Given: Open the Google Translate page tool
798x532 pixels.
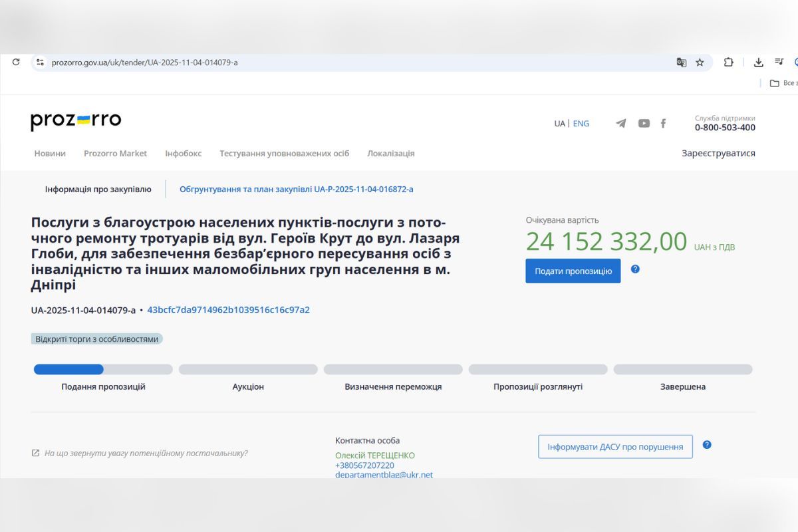Looking at the screenshot, I should point(681,62).
